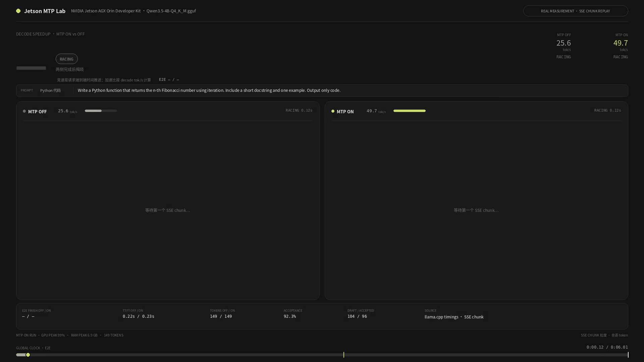Click the MTP OFF panel RACING 0.12s label
This screenshot has width=644, height=362.
(x=299, y=110)
